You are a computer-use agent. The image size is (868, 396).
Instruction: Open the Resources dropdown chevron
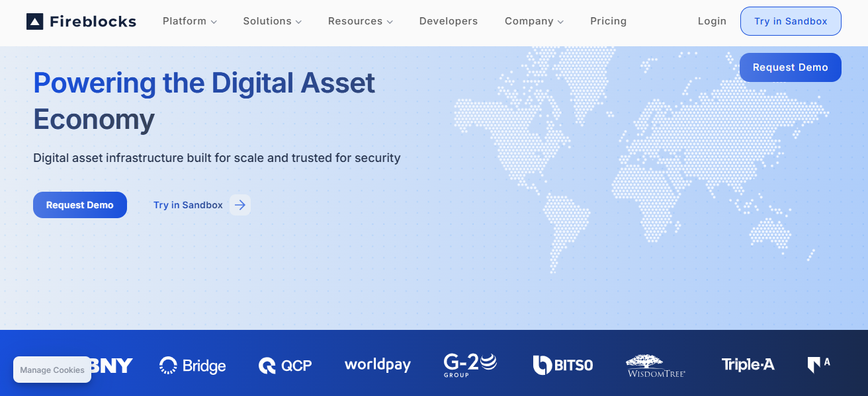390,22
